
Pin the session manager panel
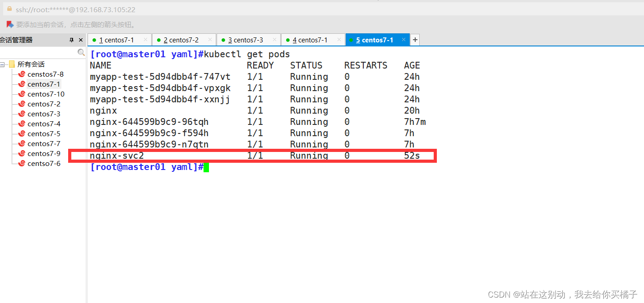point(71,40)
